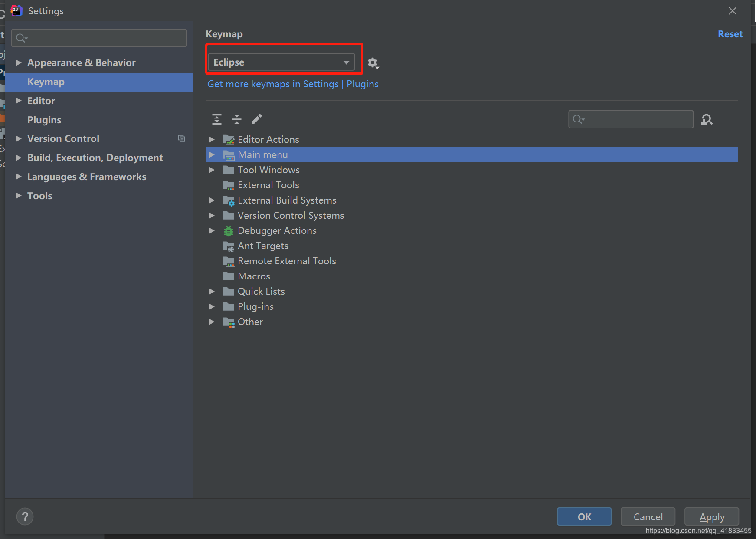Expand the Main menu node arrow
This screenshot has width=756, height=539.
212,154
